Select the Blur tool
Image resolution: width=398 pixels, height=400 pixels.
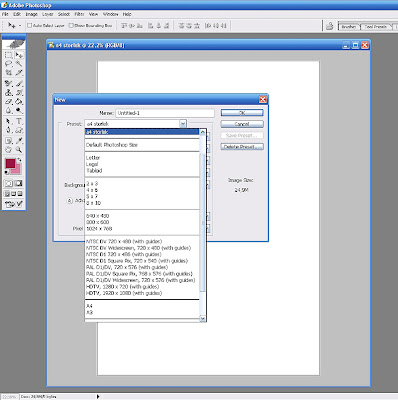[9, 110]
